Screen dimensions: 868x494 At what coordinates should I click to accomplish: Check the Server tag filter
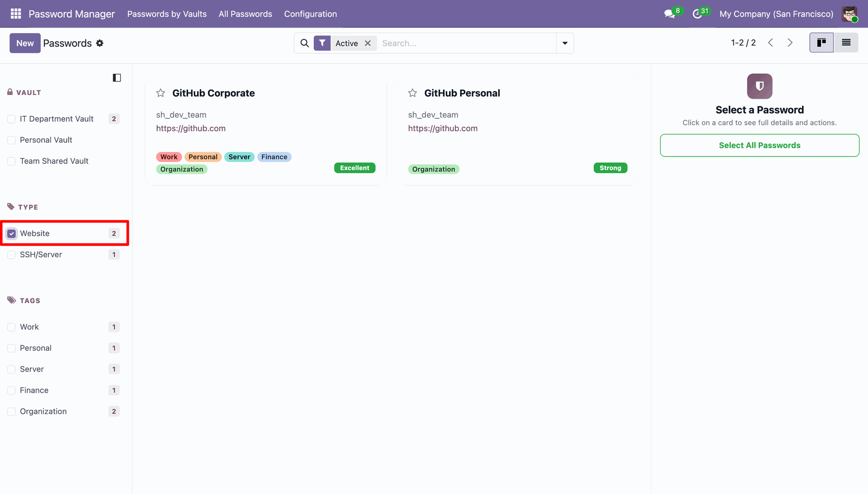12,369
